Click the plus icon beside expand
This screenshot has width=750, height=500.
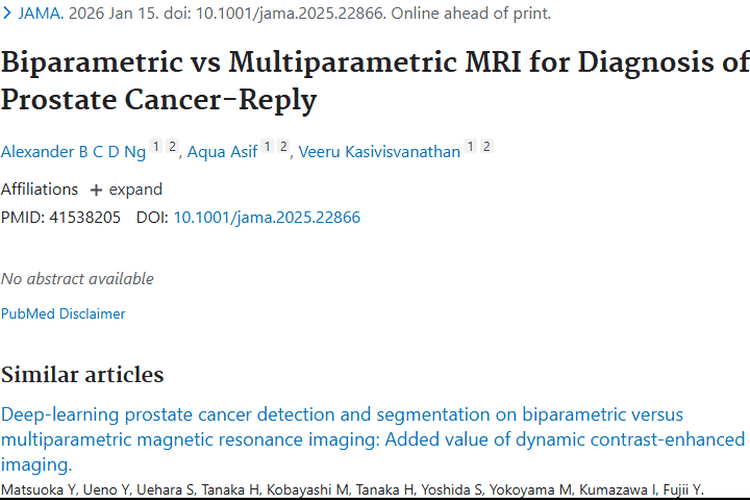96,189
